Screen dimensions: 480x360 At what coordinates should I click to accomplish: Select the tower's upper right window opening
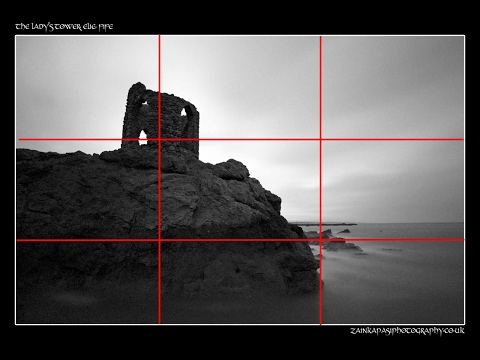click(x=183, y=112)
